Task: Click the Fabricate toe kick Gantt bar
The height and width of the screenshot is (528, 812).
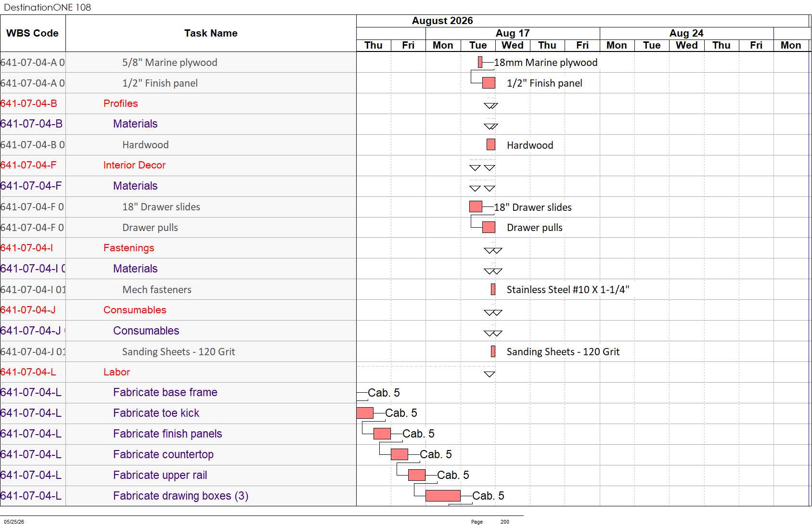Action: click(x=365, y=413)
